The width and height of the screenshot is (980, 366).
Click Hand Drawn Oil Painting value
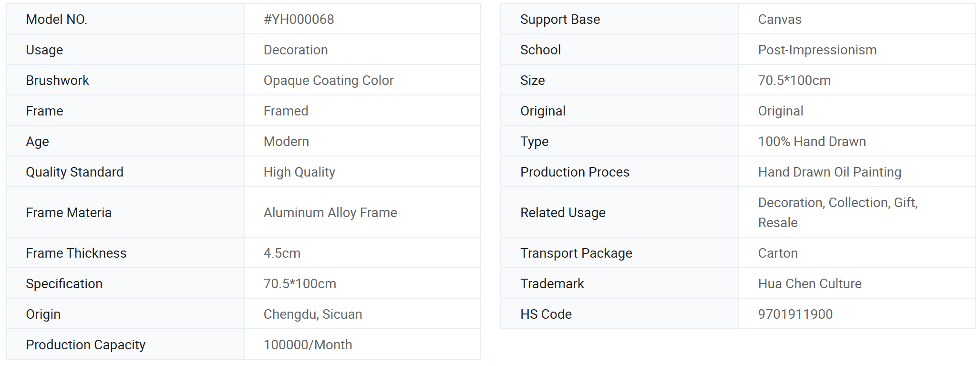(x=829, y=172)
